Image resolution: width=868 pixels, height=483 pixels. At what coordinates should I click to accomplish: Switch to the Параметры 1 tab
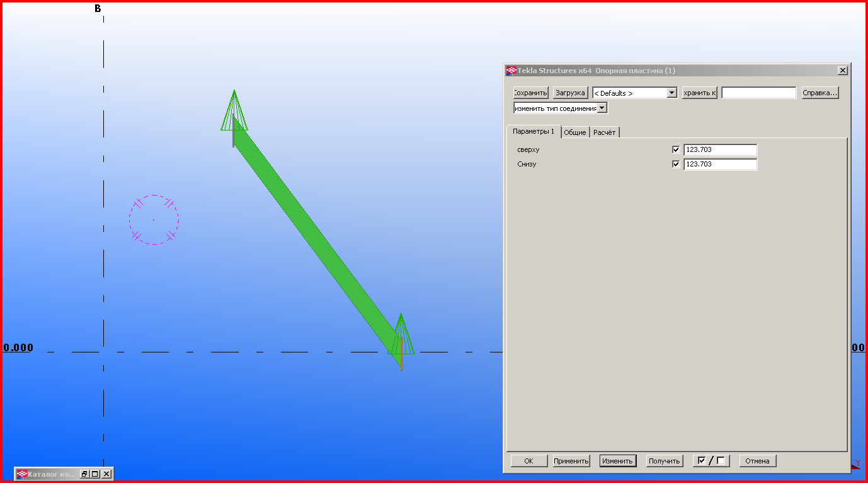[x=534, y=131]
